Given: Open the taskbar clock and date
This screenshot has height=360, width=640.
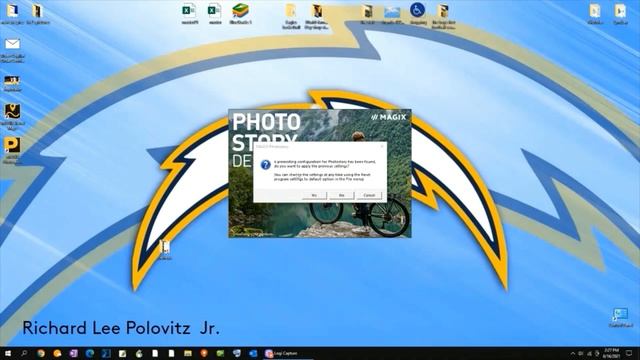Looking at the screenshot, I should (611, 353).
